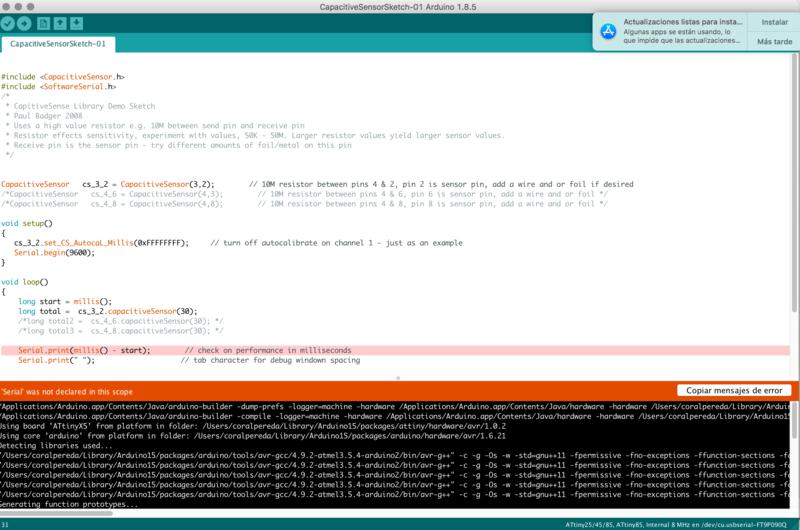Click the long total = cs_3_2.capacitiveSensor(30) line
800x530 pixels.
pyautogui.click(x=108, y=311)
